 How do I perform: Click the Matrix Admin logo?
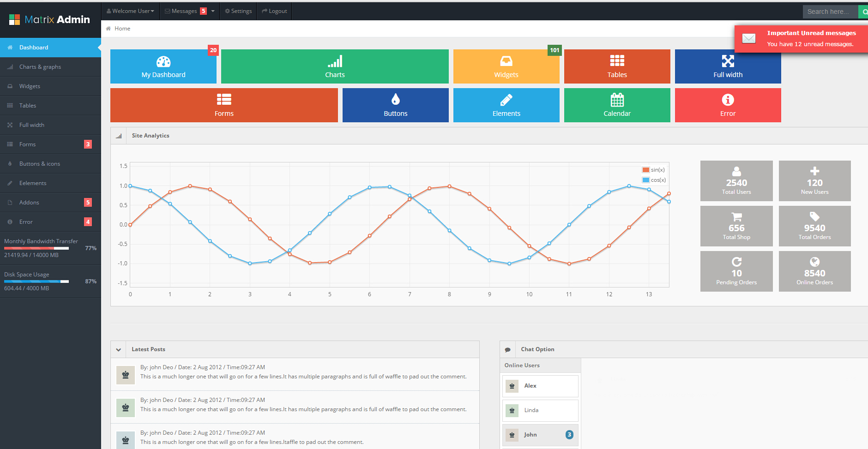click(50, 19)
